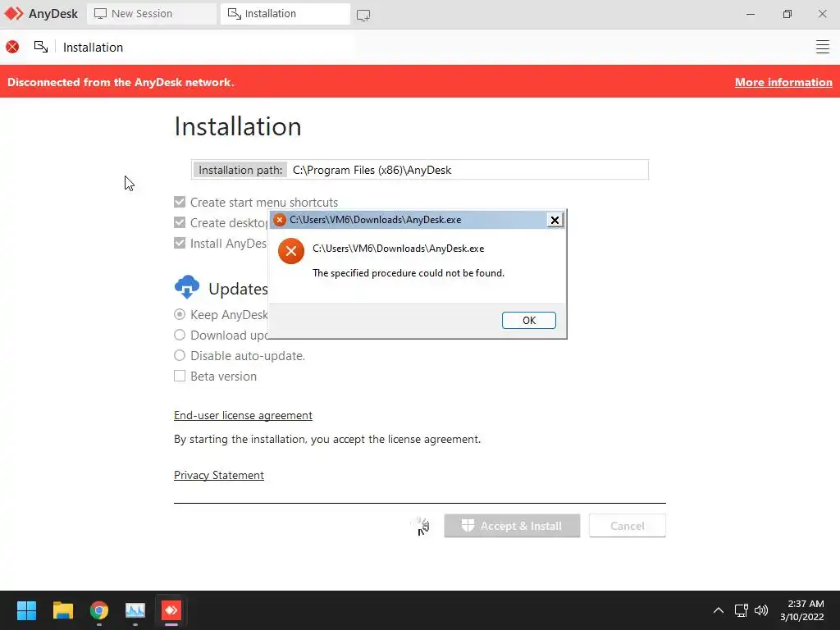
Task: Click the Disconnected from the AnyDesk network banner text
Action: tap(121, 82)
